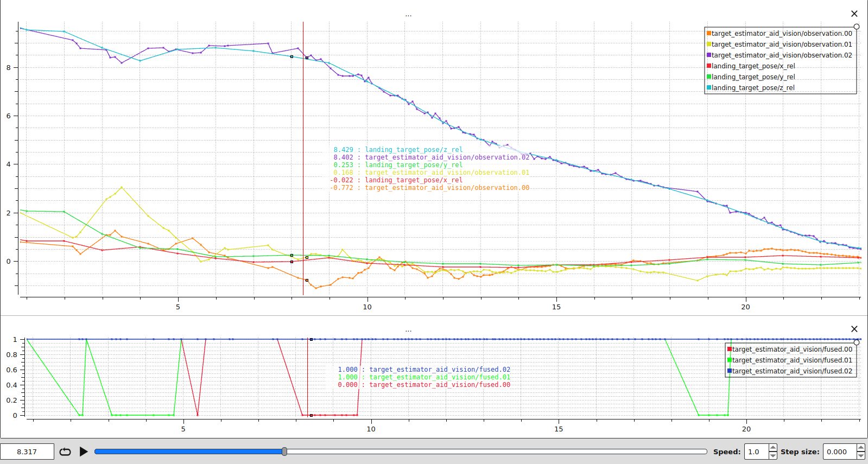The width and height of the screenshot is (868, 464).
Task: Click the Speed: label
Action: [727, 452]
